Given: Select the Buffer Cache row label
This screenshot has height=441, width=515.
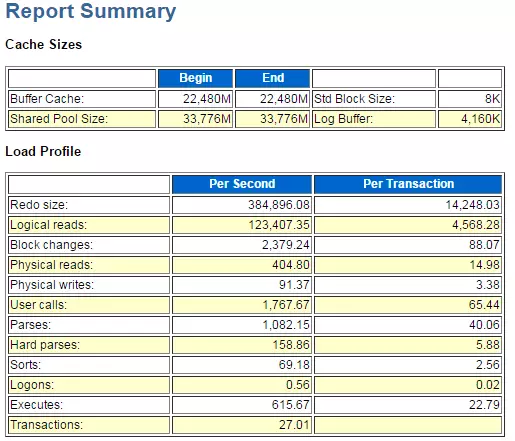Looking at the screenshot, I should [x=47, y=99].
